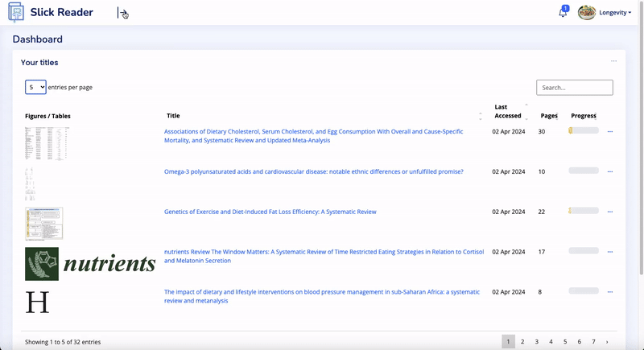The height and width of the screenshot is (350, 644).
Task: Open the Omega-3 polyunsaturated acids article link
Action: point(313,171)
